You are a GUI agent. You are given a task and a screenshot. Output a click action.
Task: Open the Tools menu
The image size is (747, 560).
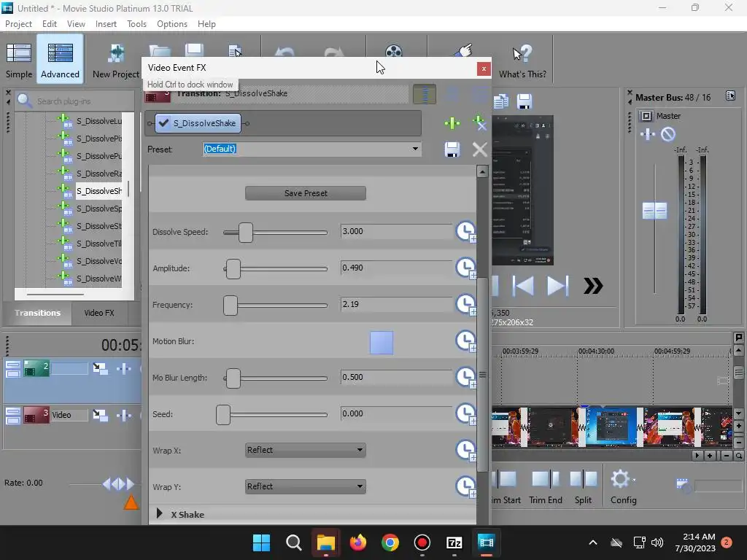[136, 24]
